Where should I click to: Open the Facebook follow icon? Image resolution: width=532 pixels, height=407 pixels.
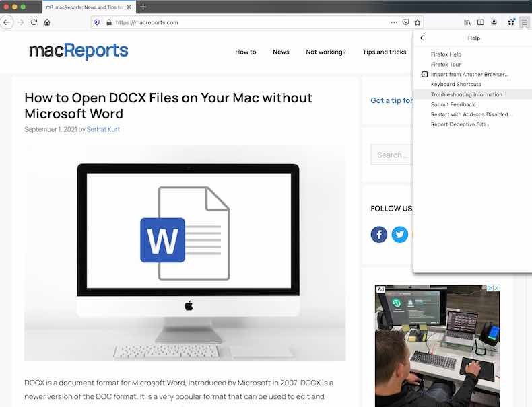(x=379, y=235)
